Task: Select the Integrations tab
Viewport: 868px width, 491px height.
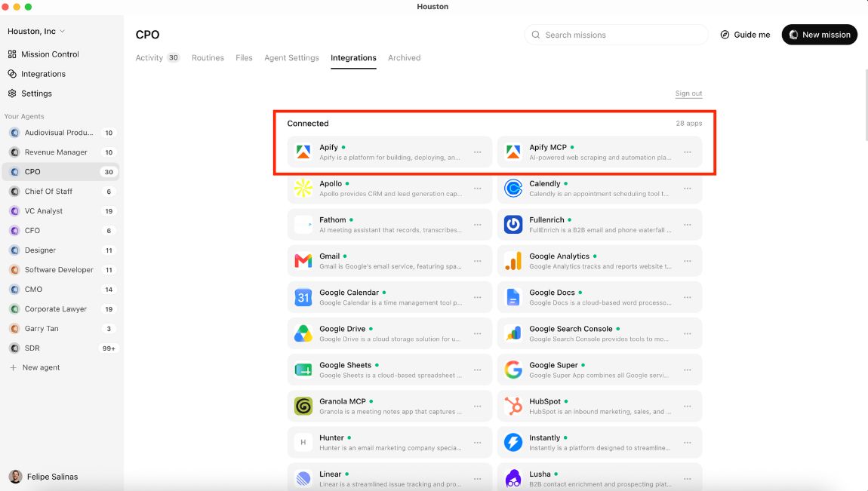Action: tap(353, 57)
